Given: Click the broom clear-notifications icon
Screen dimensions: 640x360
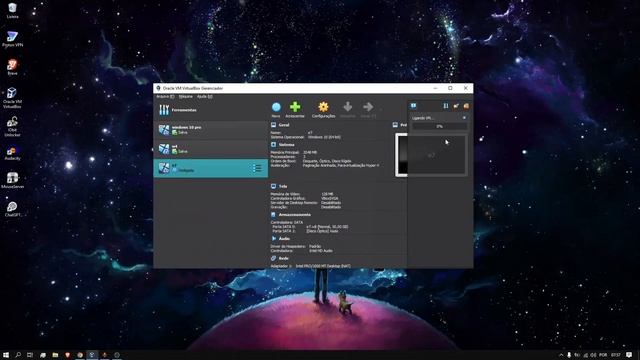Looking at the screenshot, I should tap(456, 106).
